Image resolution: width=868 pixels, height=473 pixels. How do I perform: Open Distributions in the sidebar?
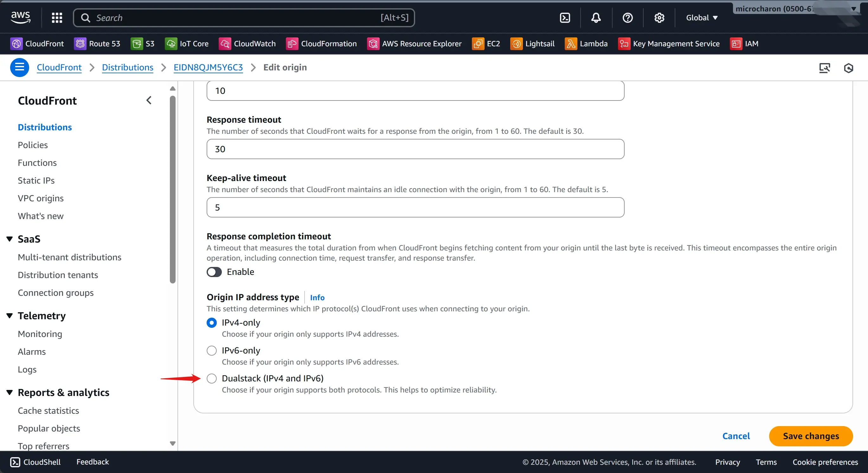point(45,127)
